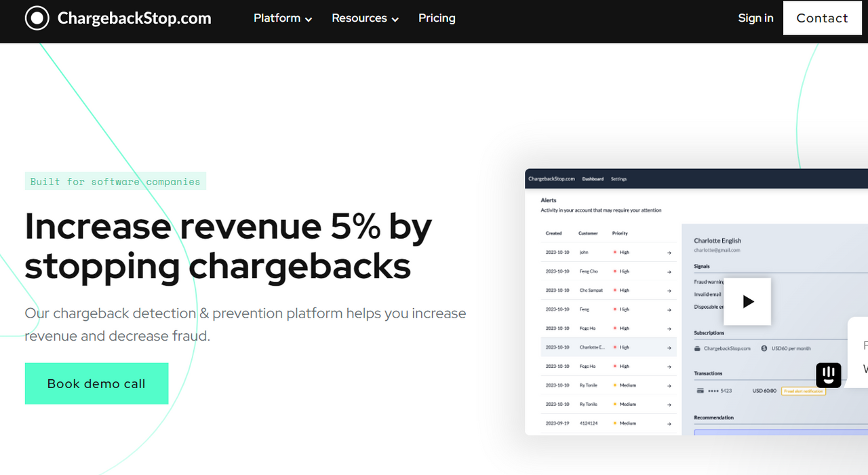Image resolution: width=868 pixels, height=475 pixels.
Task: Open the Settings tab in the preview
Action: pyautogui.click(x=618, y=179)
